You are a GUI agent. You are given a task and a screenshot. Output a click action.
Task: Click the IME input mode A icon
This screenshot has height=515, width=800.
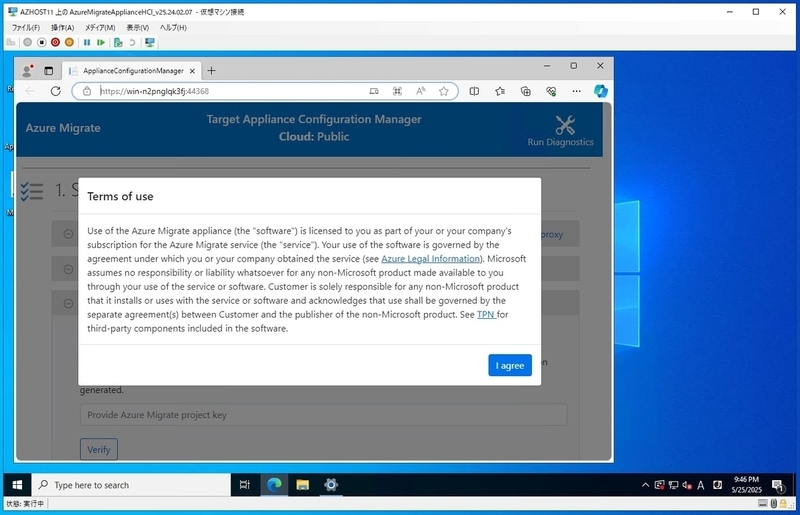point(701,485)
